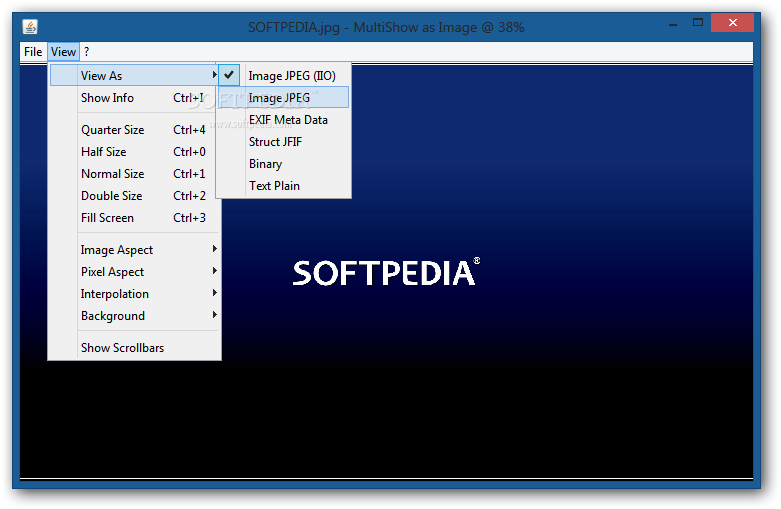The image size is (781, 509).
Task: Set zoom to Half Size
Action: pos(134,152)
